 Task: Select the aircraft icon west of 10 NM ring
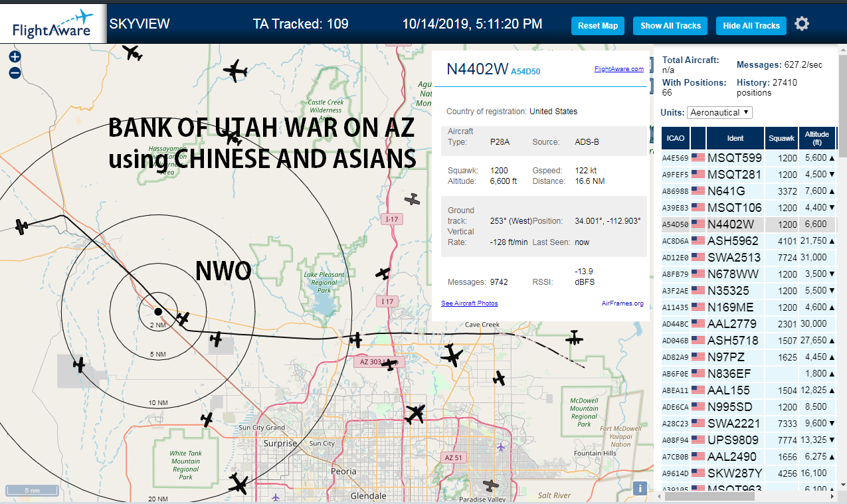point(80,365)
